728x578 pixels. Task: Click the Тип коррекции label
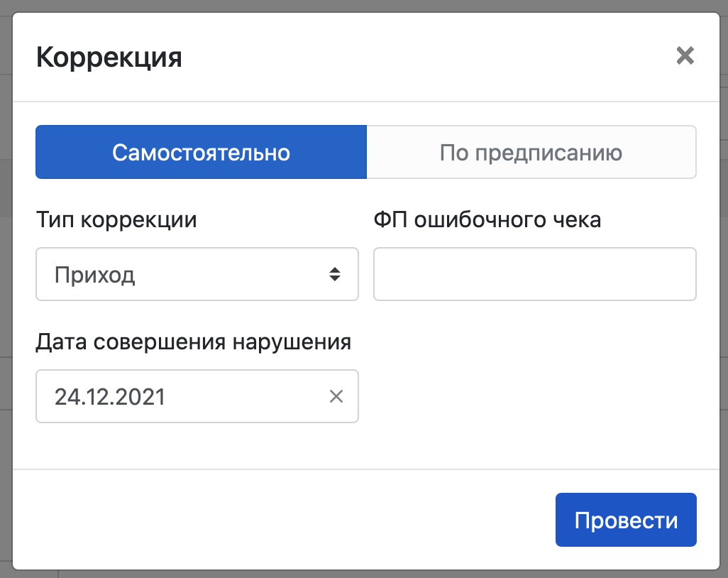tap(116, 220)
